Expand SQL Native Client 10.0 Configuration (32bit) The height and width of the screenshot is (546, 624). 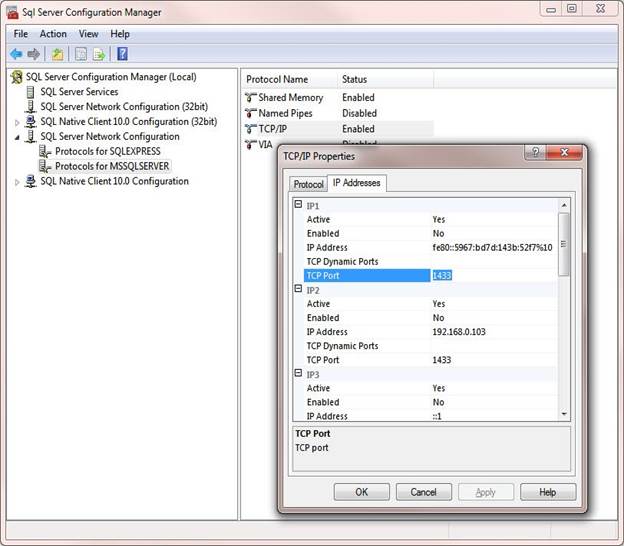(x=17, y=122)
